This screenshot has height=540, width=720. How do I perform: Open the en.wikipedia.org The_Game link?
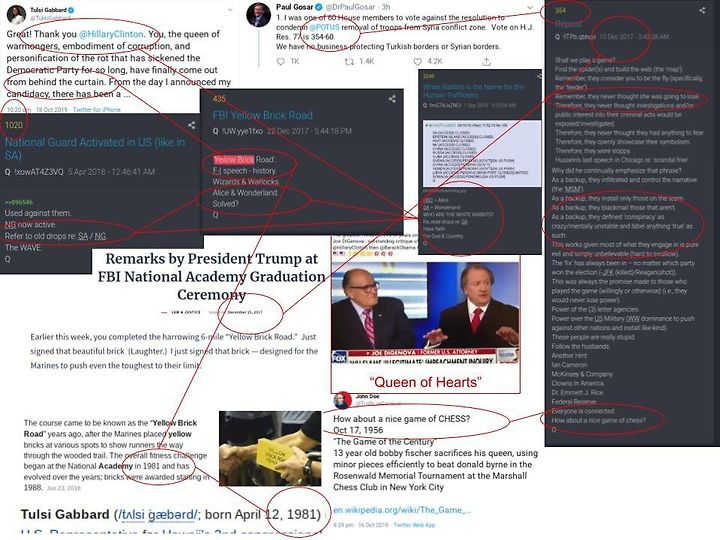[x=402, y=510]
